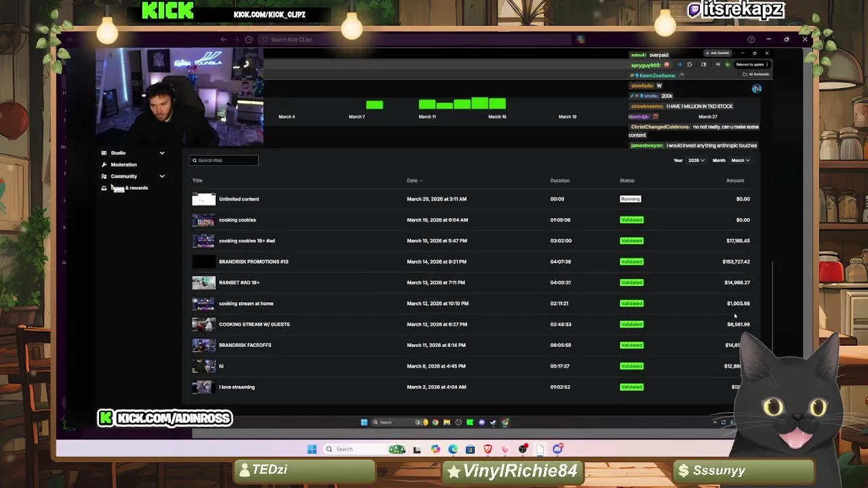This screenshot has width=868, height=488.
Task: Open the rewards sidebar item
Action: tap(129, 188)
